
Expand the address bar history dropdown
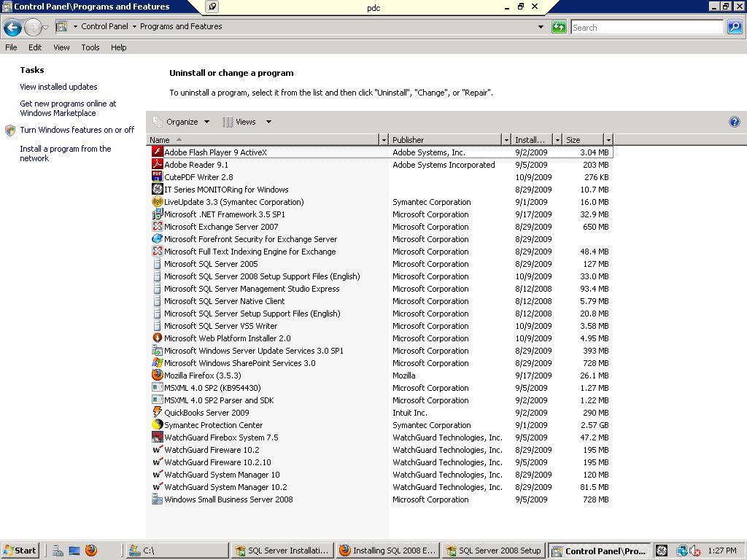click(541, 27)
